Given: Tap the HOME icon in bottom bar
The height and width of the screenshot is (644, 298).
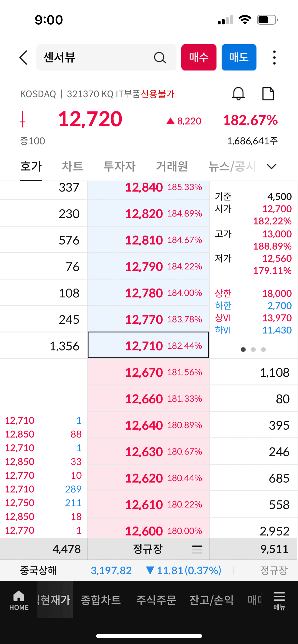Looking at the screenshot, I should 19,600.
